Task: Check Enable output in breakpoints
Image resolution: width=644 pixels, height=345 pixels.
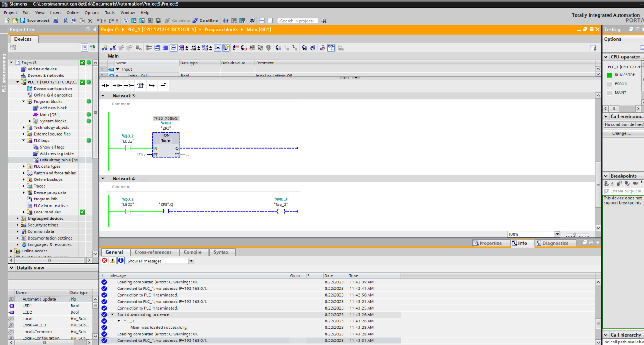Action: pos(607,192)
